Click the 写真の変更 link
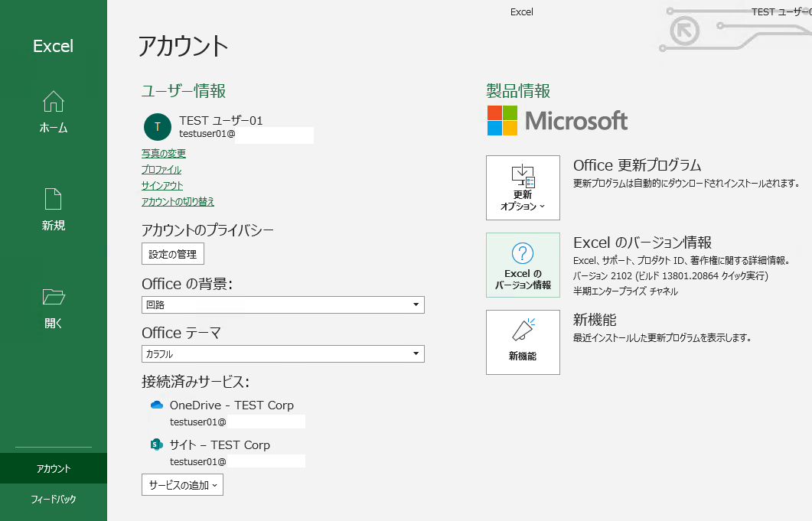Viewport: 812px width, 521px height. (x=164, y=153)
